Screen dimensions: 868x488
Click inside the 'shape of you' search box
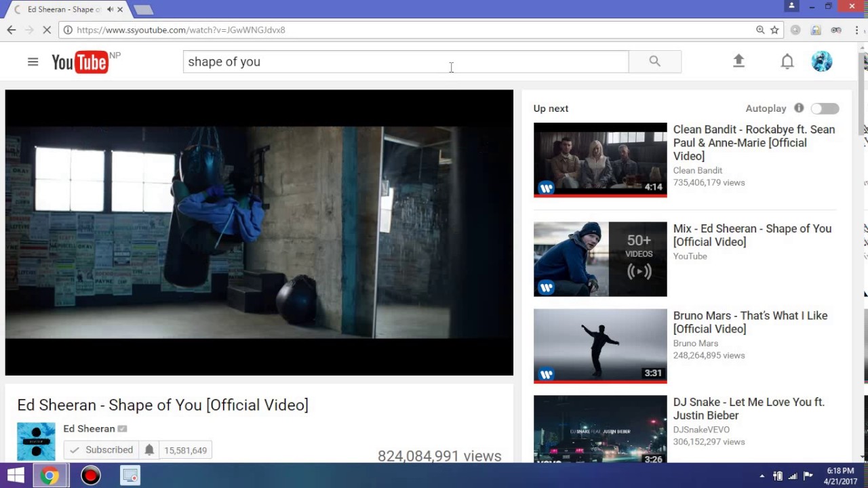pos(406,62)
